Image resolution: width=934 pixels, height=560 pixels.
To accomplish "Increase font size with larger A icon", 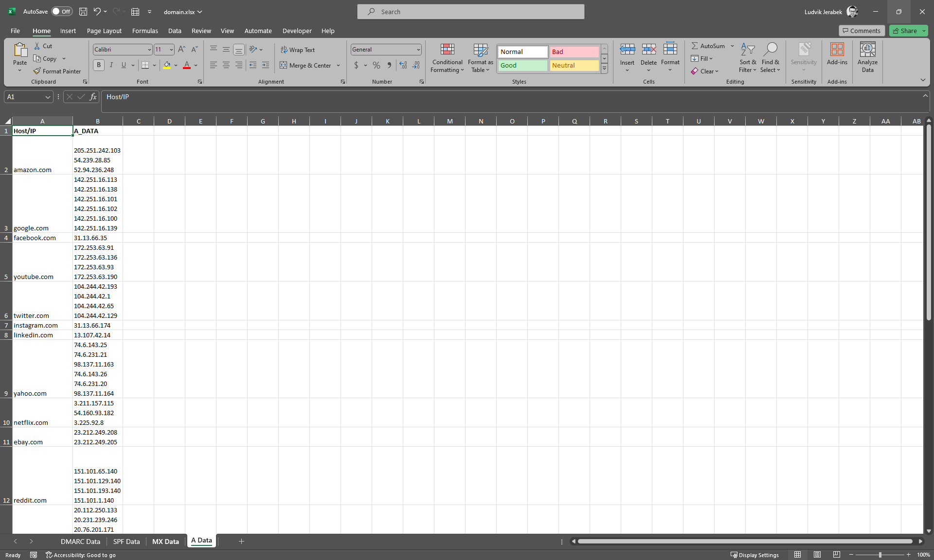I will coord(181,49).
